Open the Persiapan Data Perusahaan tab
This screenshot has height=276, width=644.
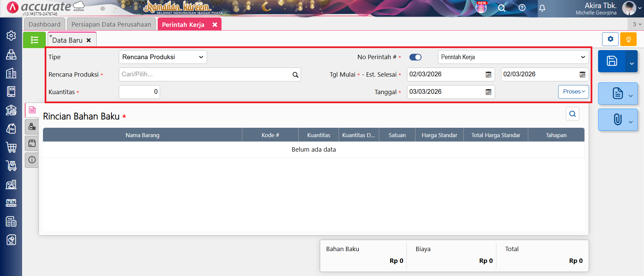111,25
